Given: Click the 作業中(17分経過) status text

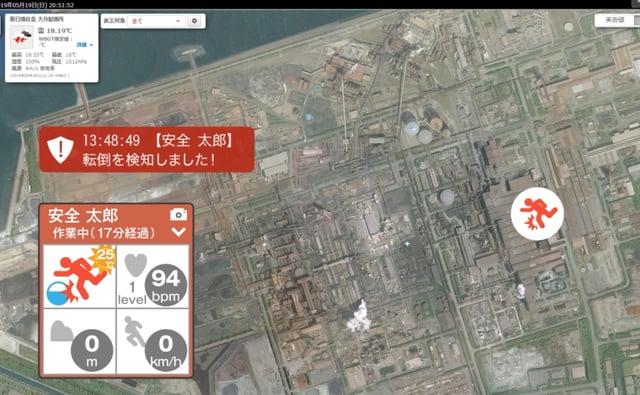Looking at the screenshot, I should pyautogui.click(x=104, y=233).
